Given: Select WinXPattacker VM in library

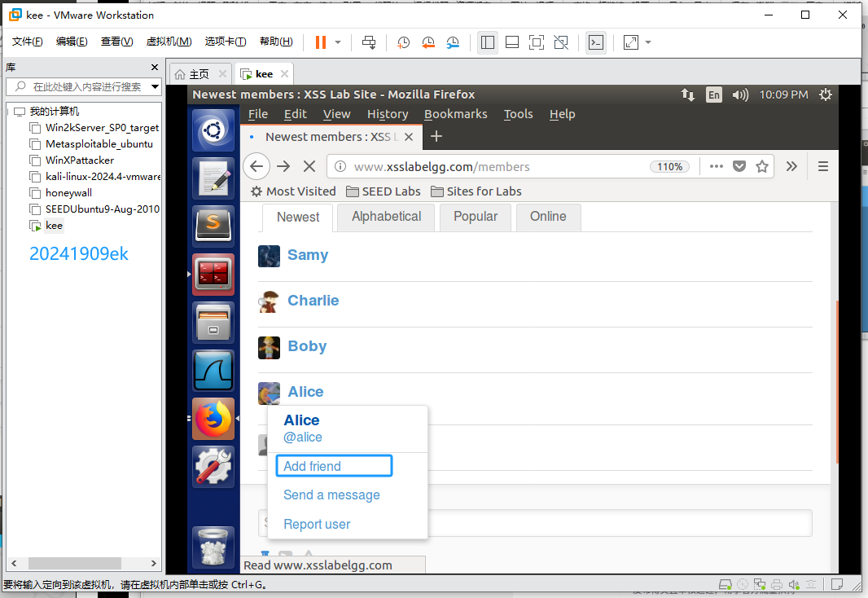Looking at the screenshot, I should point(80,160).
